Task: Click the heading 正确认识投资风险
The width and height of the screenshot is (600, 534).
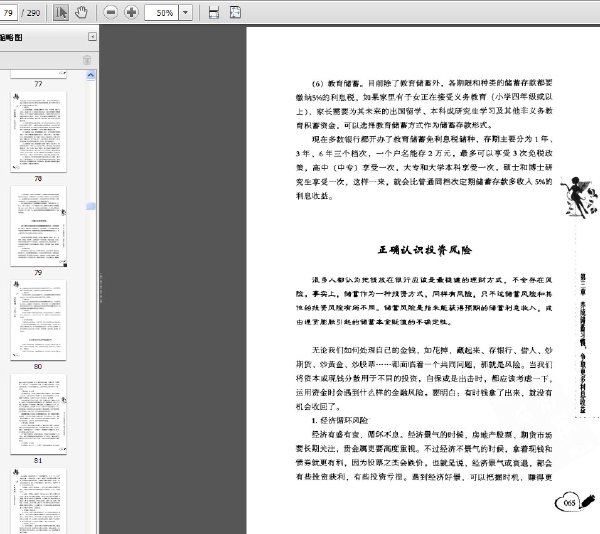Action: [x=425, y=250]
